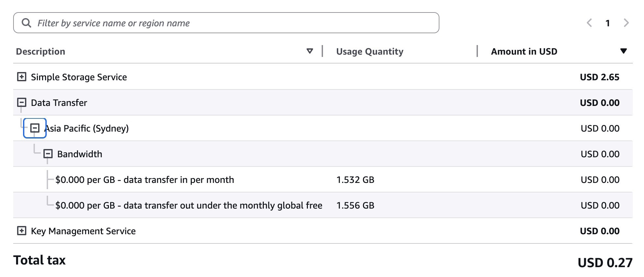Select the Simple Storage Service label
This screenshot has width=644, height=277.
point(79,77)
